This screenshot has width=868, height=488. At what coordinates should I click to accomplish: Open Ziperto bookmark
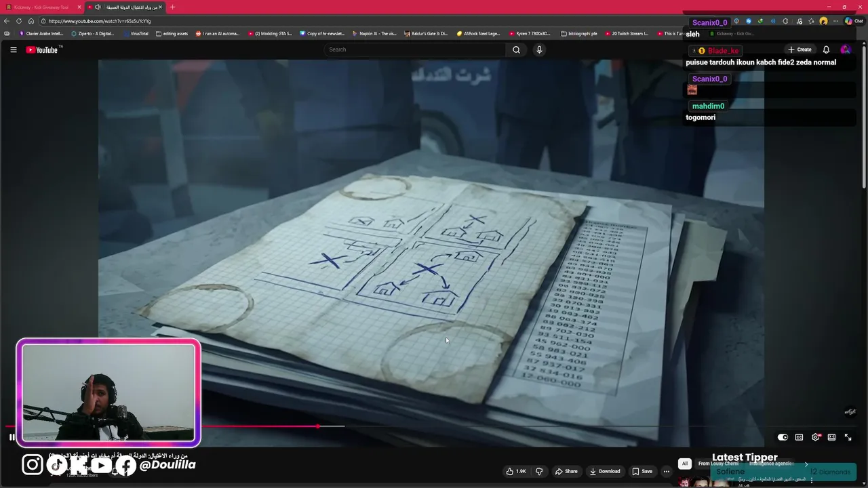tap(93, 33)
